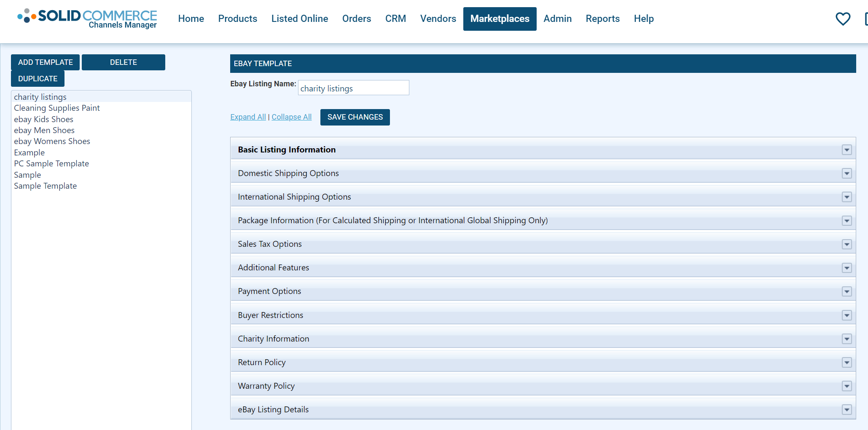Screen dimensions: 868x430
Task: Open the CRM menu
Action: pos(395,19)
